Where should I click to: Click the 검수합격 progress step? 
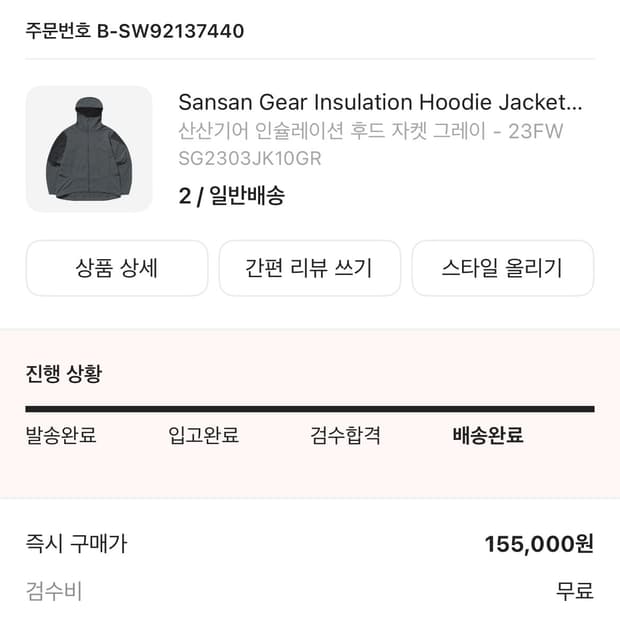(345, 435)
